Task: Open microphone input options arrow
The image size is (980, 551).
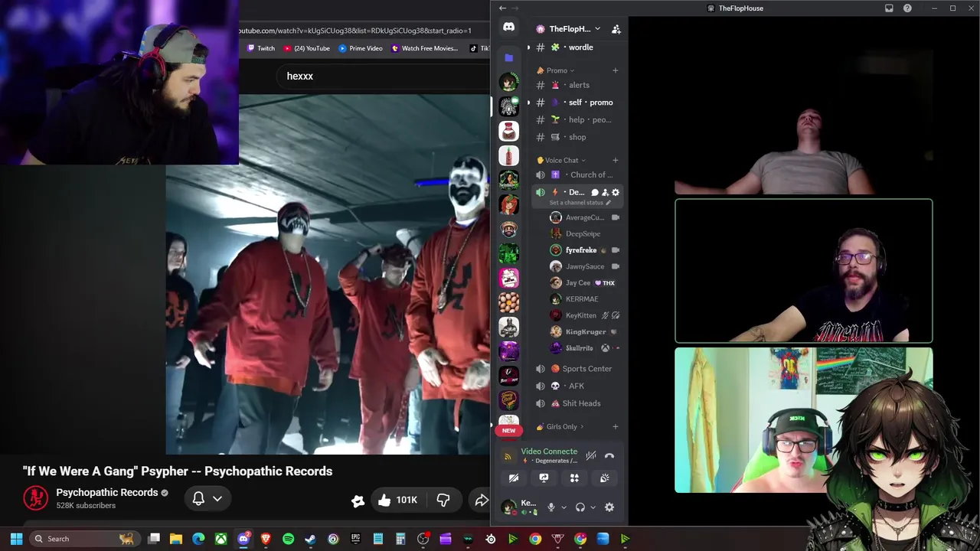Action: [563, 507]
